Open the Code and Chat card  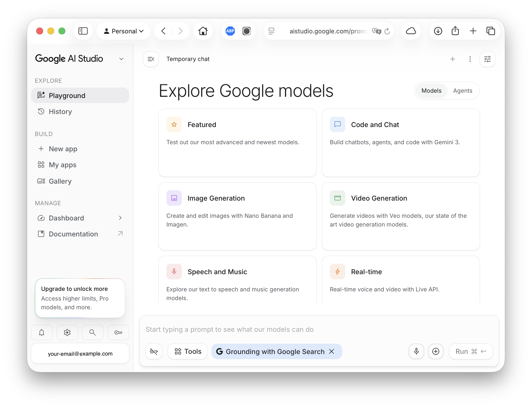pos(401,143)
